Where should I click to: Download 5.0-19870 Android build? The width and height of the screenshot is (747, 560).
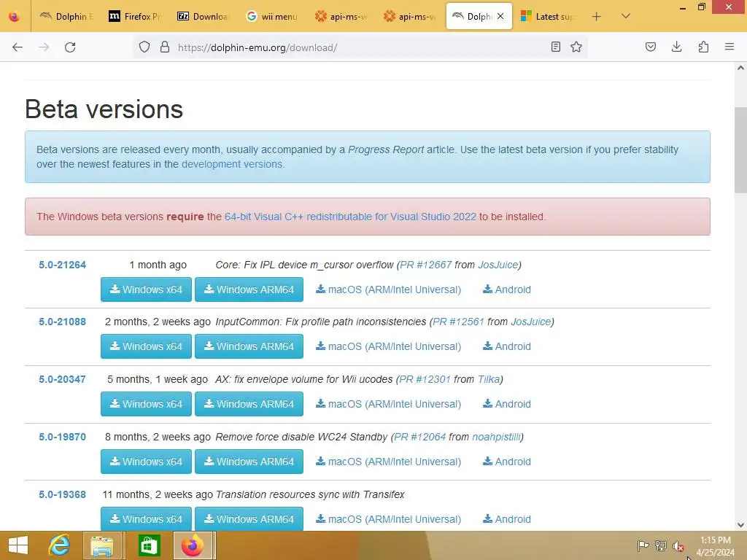507,462
